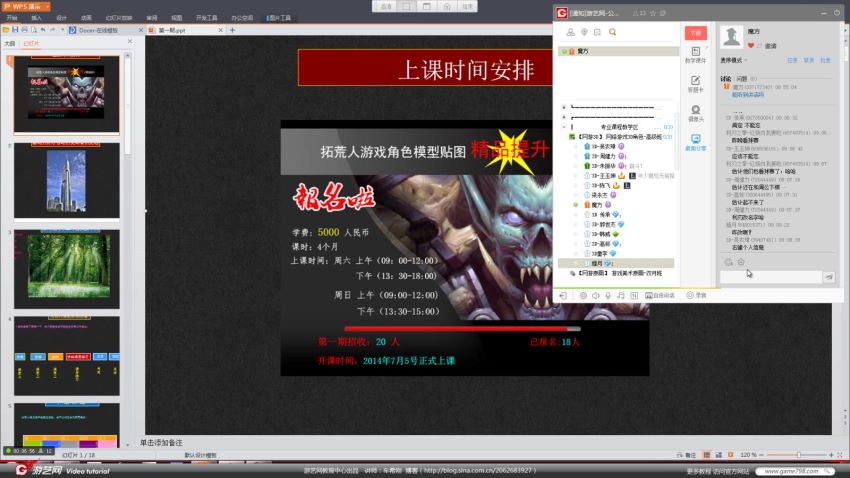Start slideshow from status bar icon
Screen dimensions: 850x478
pos(730,455)
